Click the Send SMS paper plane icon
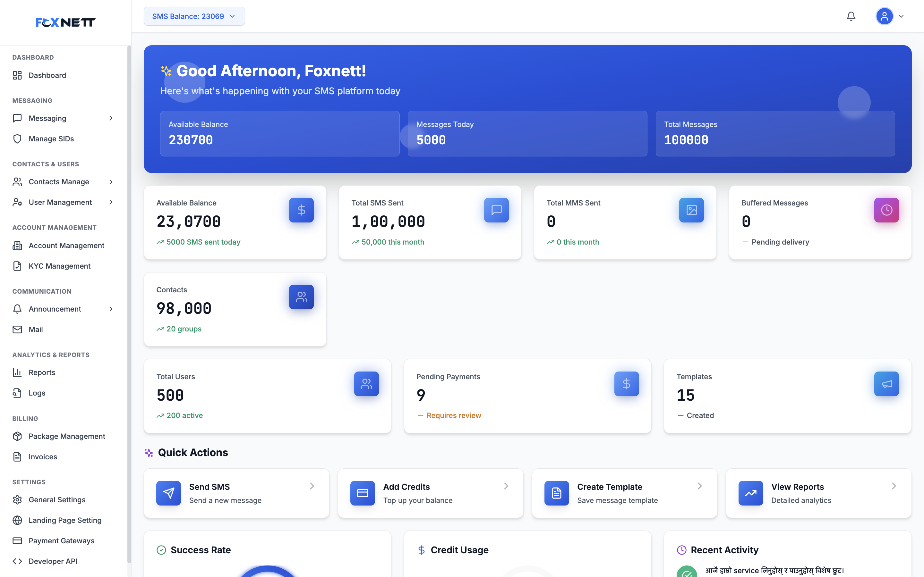924x577 pixels. [x=168, y=493]
